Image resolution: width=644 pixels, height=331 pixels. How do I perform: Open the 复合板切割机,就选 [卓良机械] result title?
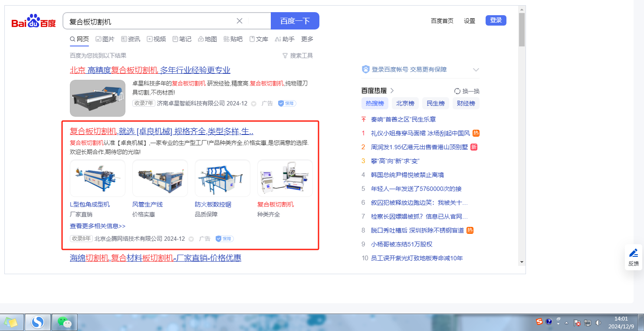(x=161, y=131)
